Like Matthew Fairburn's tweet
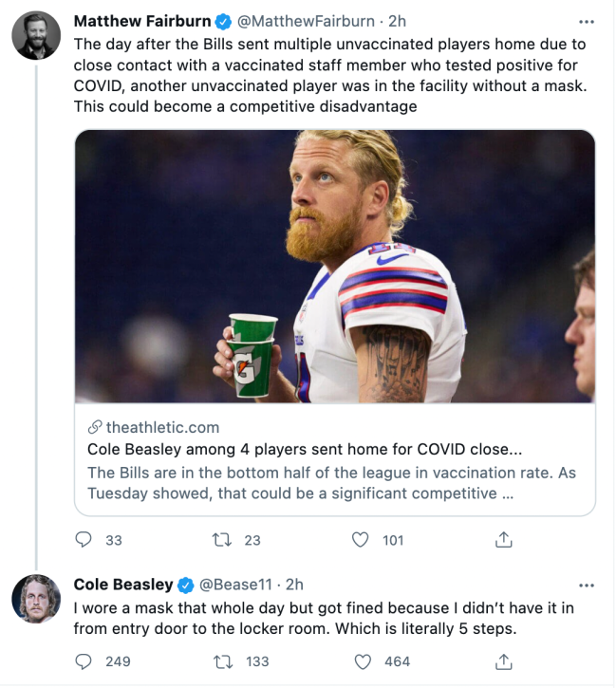Screen dimensions: 616x688 (x=361, y=540)
